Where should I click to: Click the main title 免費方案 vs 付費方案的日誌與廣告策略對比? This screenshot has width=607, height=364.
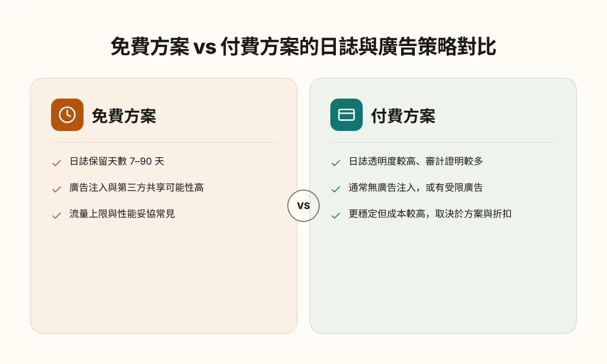pyautogui.click(x=303, y=47)
